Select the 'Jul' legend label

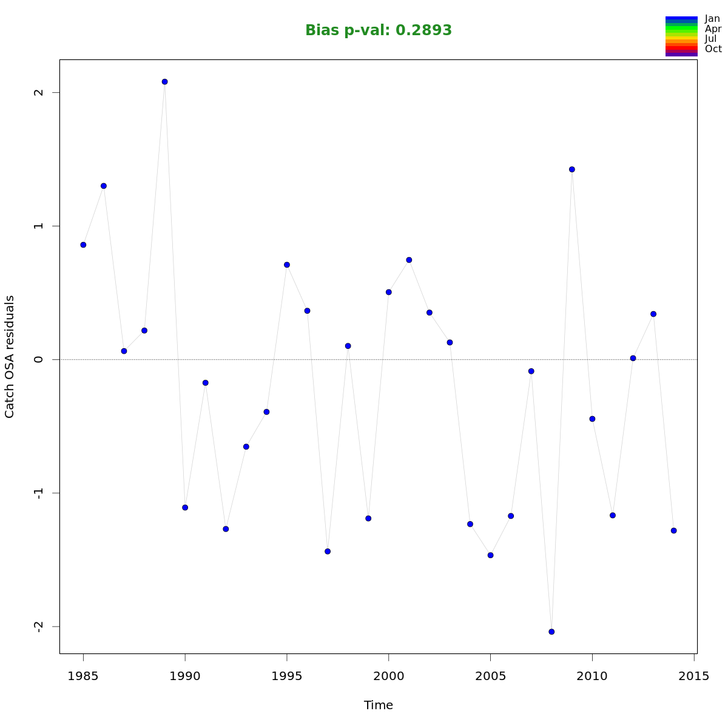(x=710, y=39)
